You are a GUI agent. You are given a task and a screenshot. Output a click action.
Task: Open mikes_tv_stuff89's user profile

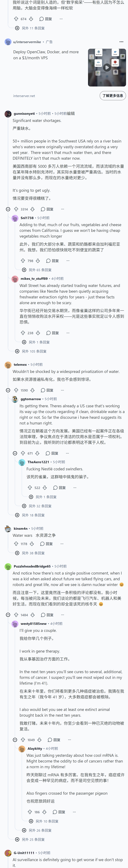tap(34, 279)
